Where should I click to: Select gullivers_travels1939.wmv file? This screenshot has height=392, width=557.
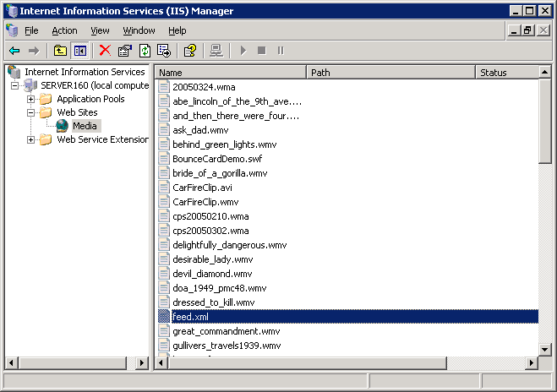[x=227, y=346]
